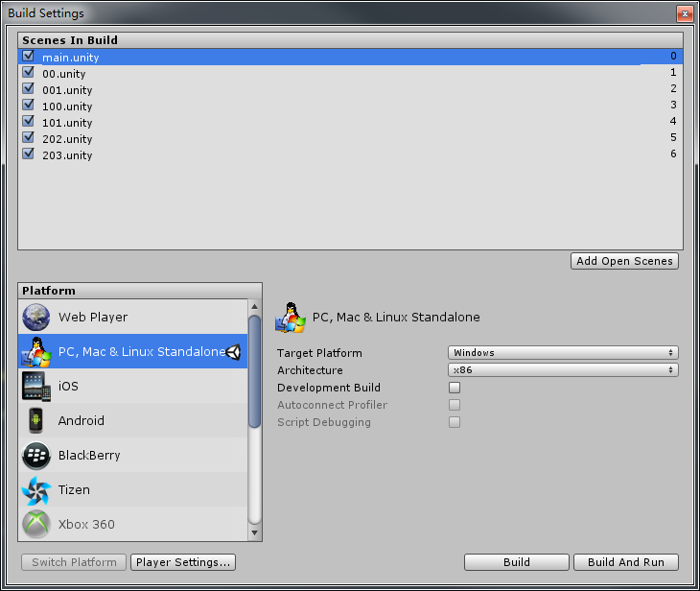Select the 202.unity scene name
This screenshot has width=700, height=591.
click(67, 139)
